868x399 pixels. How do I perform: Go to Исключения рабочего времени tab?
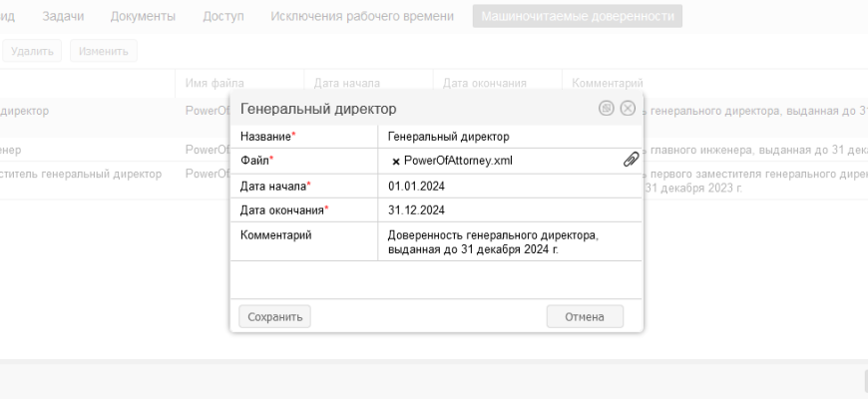click(x=362, y=16)
